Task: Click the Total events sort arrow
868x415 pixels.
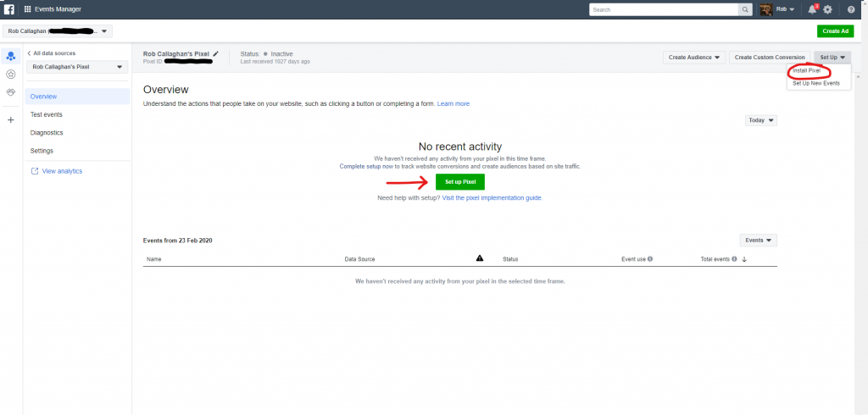Action: tap(744, 259)
